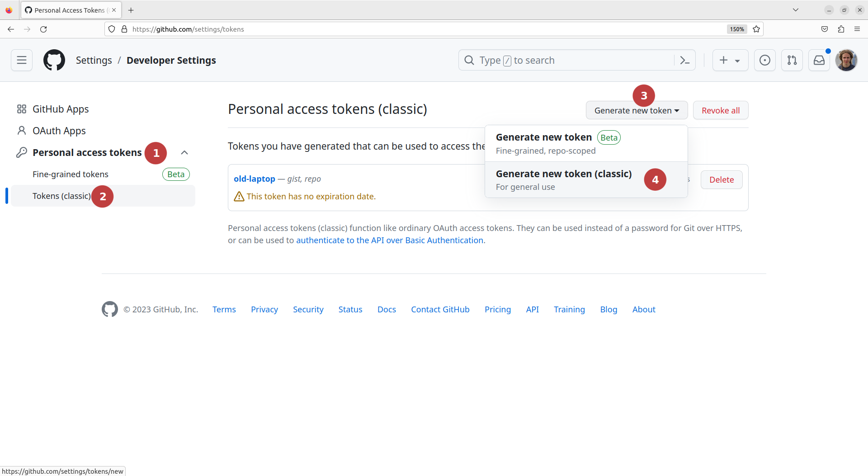Open OAuth Apps in sidebar
This screenshot has height=476, width=868.
(x=59, y=131)
